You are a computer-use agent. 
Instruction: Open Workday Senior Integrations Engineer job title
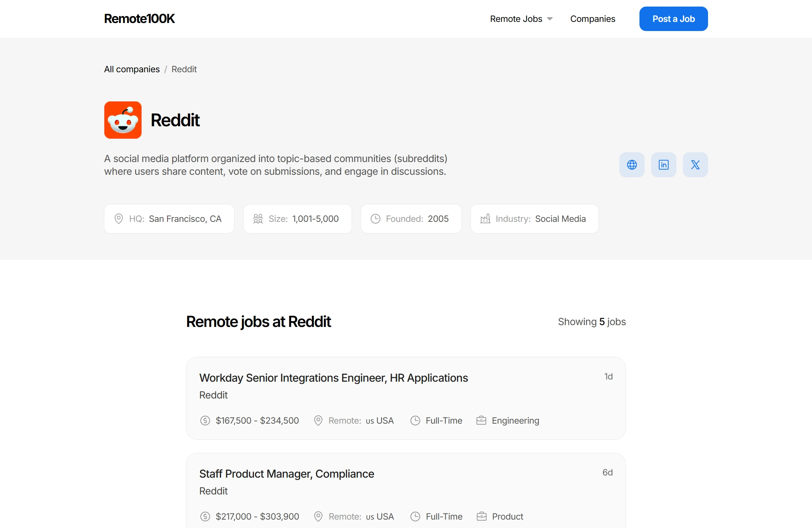click(x=333, y=378)
